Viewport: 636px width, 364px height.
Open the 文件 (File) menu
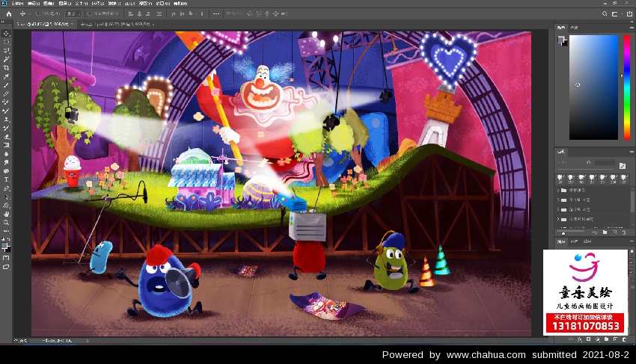[17, 3]
